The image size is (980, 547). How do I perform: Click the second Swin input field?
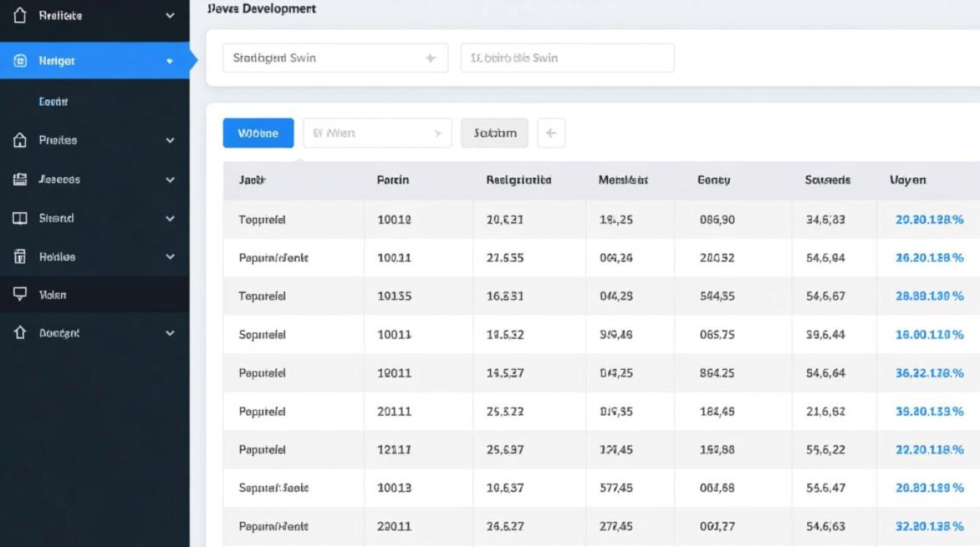tap(567, 58)
